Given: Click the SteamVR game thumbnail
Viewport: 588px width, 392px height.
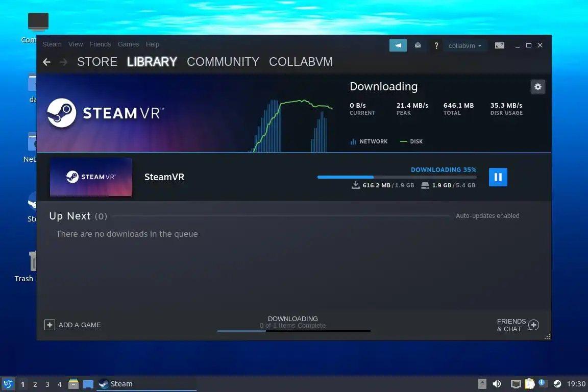Looking at the screenshot, I should [x=91, y=177].
